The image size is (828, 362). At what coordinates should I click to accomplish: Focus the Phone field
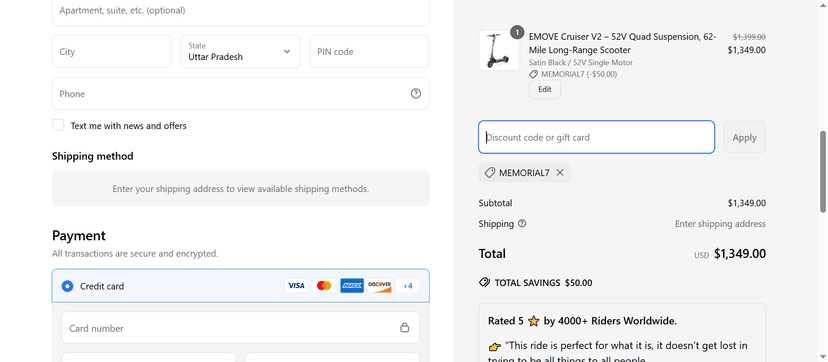241,93
